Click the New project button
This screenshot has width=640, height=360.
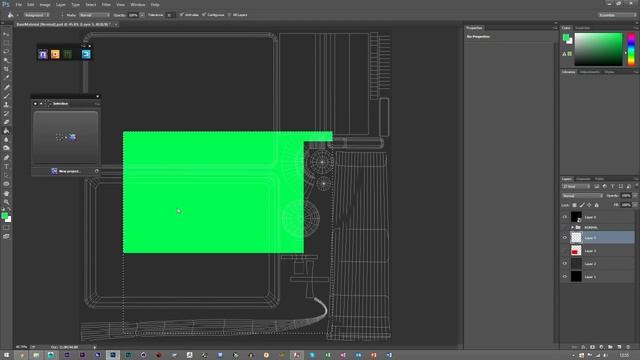65,171
